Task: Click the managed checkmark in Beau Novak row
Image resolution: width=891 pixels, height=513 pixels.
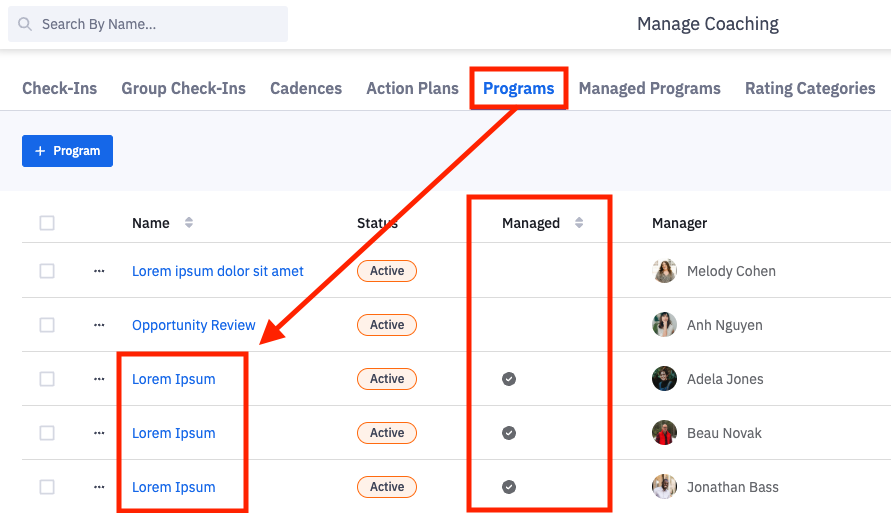Action: click(x=509, y=433)
